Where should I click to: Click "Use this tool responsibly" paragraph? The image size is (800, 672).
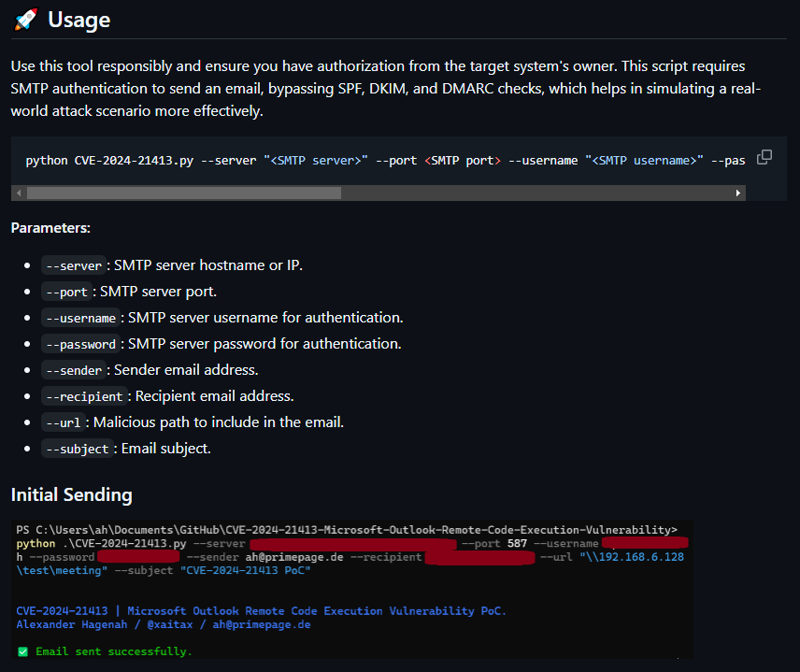tap(386, 88)
